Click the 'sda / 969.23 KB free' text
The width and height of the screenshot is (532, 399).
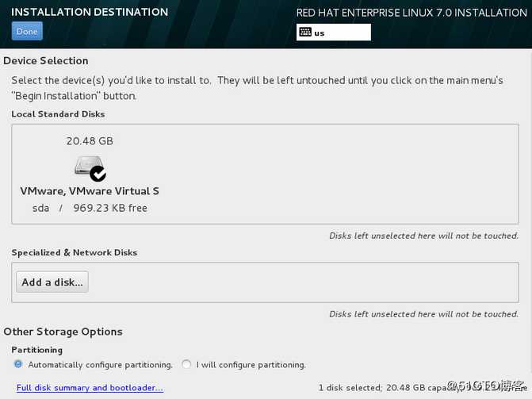(x=90, y=208)
